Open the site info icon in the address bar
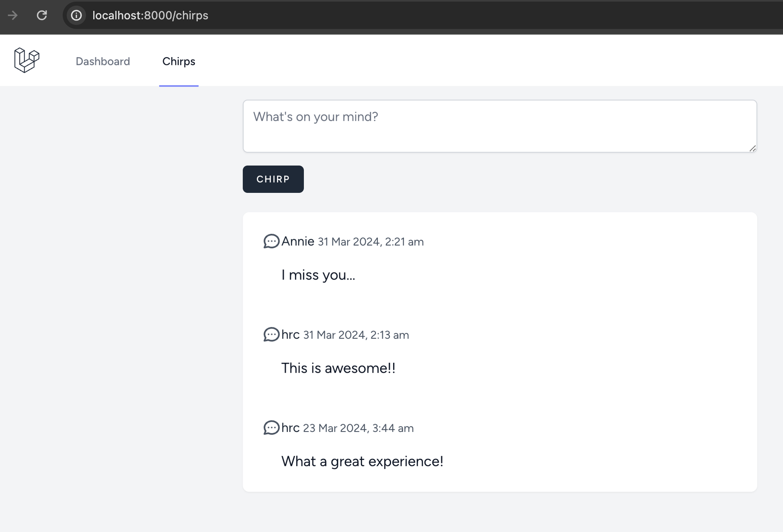783x532 pixels. click(76, 15)
